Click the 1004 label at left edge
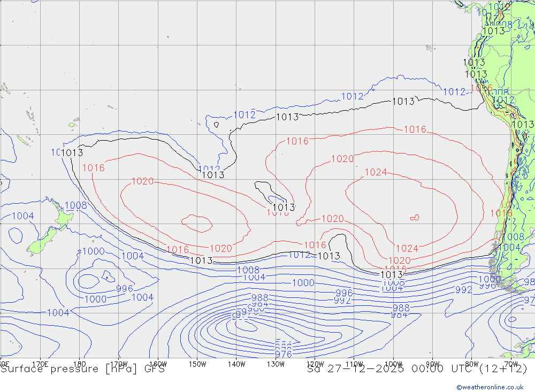 (x=22, y=216)
